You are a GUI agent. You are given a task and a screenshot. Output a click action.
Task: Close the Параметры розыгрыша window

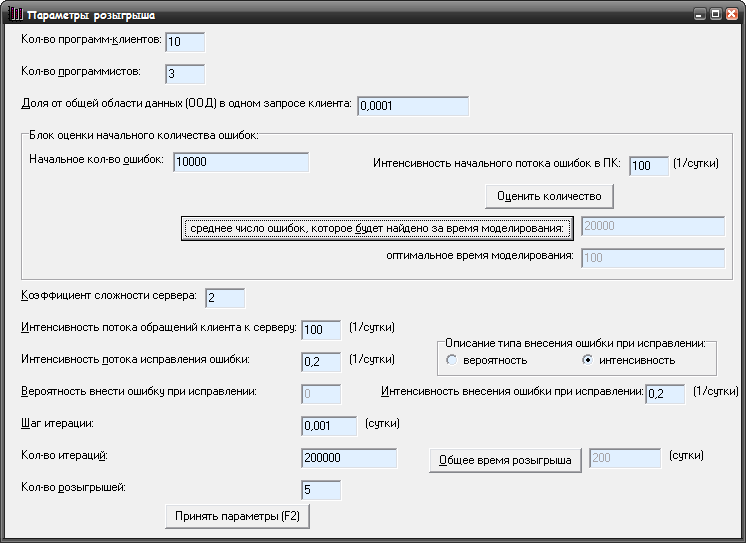(x=732, y=14)
